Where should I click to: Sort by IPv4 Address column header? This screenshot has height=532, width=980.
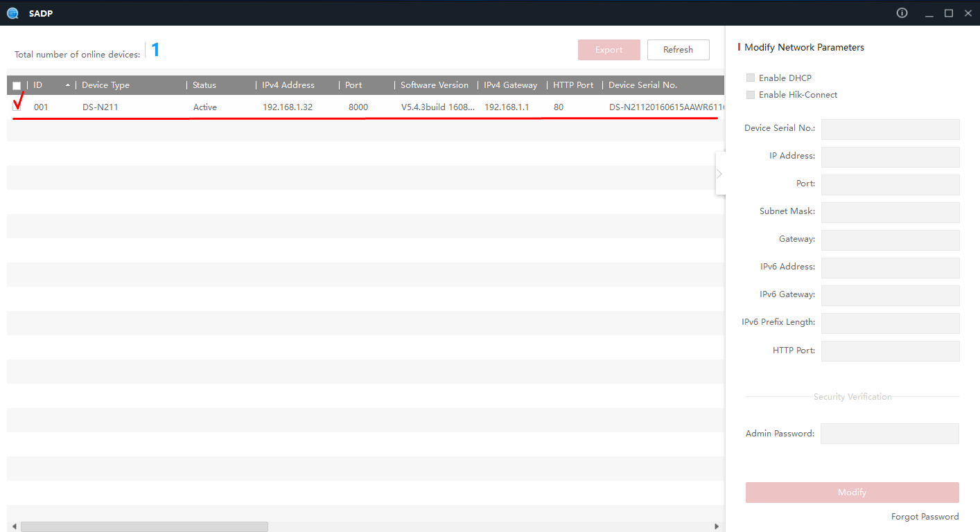click(288, 85)
